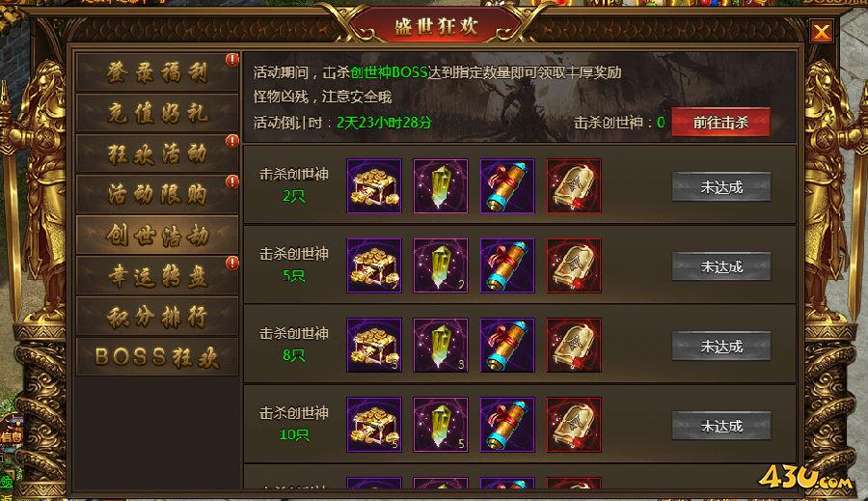Click the scroll reward in the 10只 row
This screenshot has height=501, width=868.
click(507, 425)
